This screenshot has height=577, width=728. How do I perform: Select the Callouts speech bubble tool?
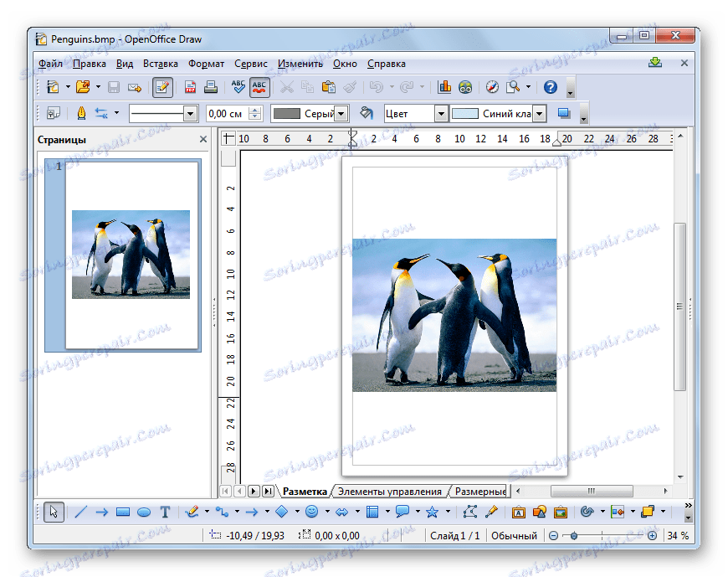pos(402,512)
